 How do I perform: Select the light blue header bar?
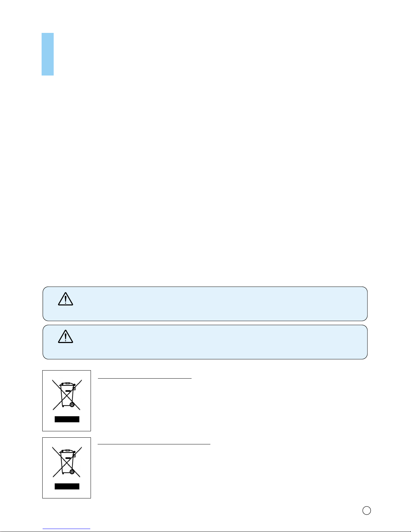click(x=48, y=54)
